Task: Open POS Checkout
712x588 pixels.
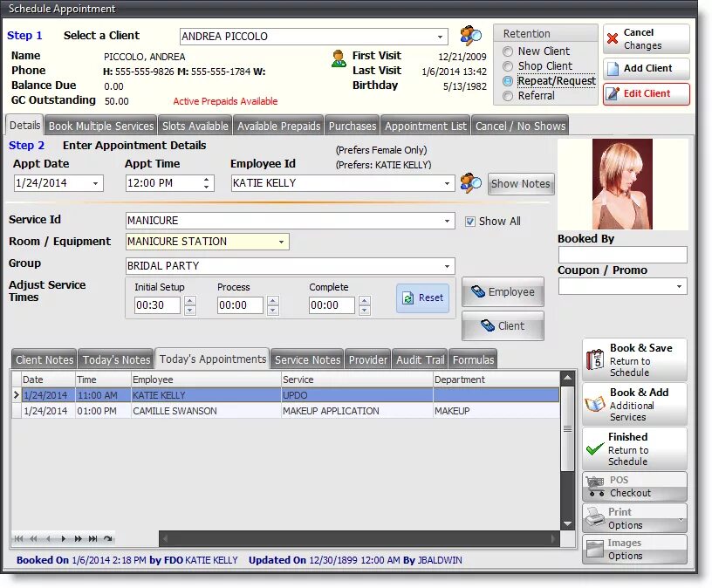Action: [x=634, y=487]
